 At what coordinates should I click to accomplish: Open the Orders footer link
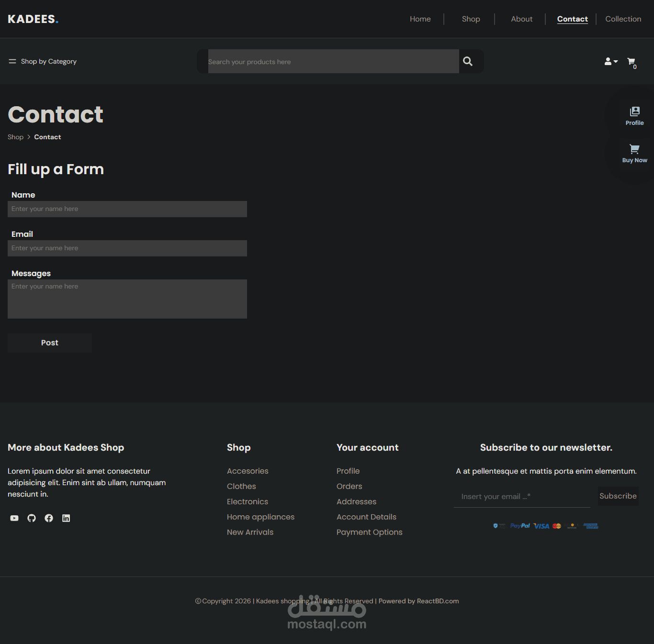tap(350, 487)
